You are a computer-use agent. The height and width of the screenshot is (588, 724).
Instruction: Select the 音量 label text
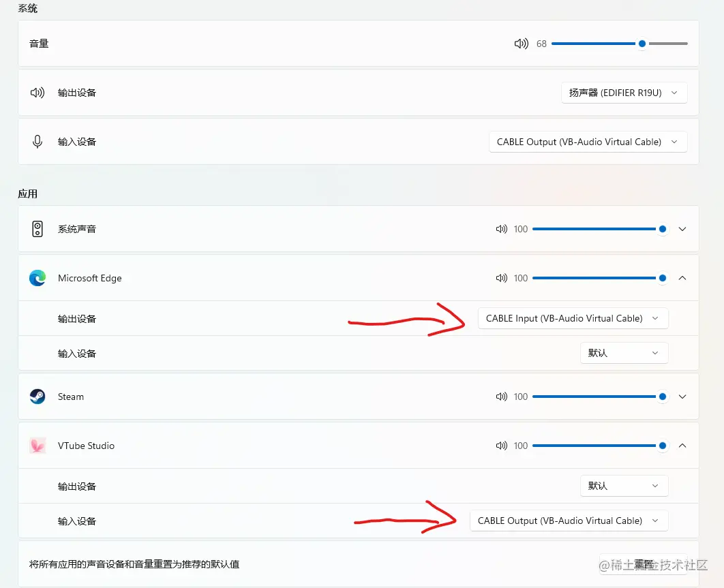[39, 44]
